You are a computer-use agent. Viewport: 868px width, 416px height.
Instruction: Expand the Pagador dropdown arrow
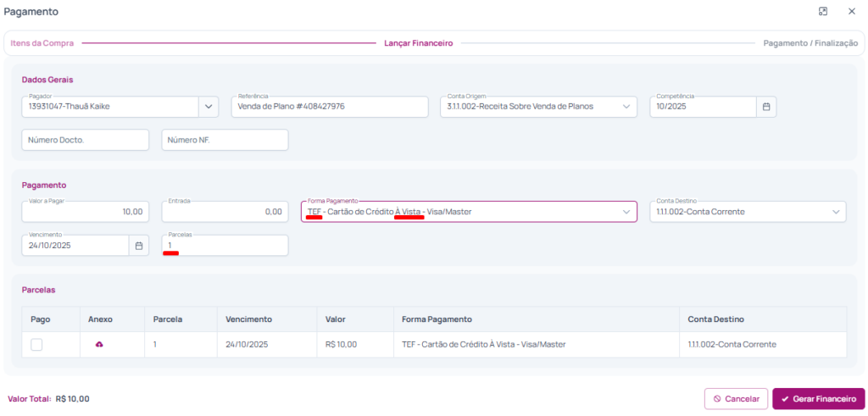tap(209, 107)
